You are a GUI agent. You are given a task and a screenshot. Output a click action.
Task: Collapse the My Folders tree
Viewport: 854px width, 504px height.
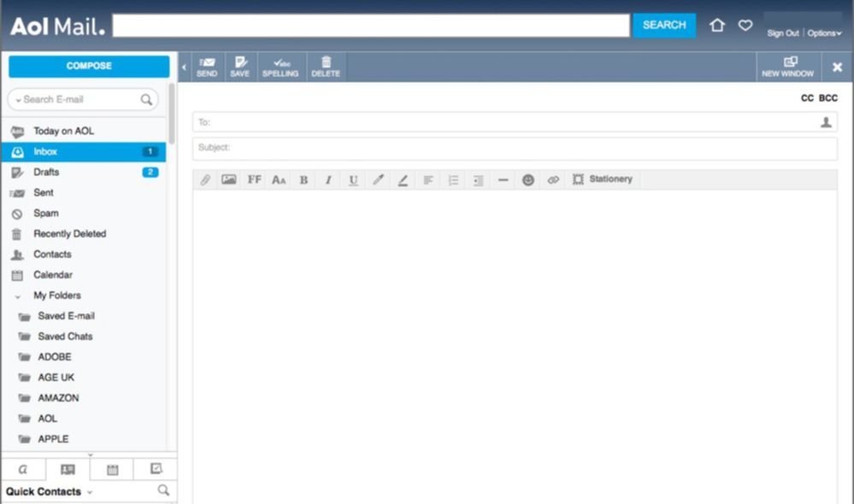coord(17,296)
